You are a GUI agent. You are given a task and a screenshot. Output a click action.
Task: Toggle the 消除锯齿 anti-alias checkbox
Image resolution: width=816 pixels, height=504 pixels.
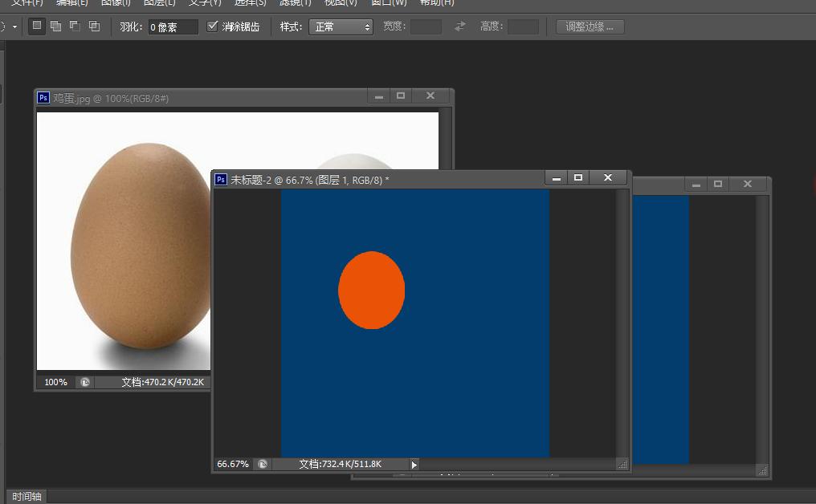(212, 26)
